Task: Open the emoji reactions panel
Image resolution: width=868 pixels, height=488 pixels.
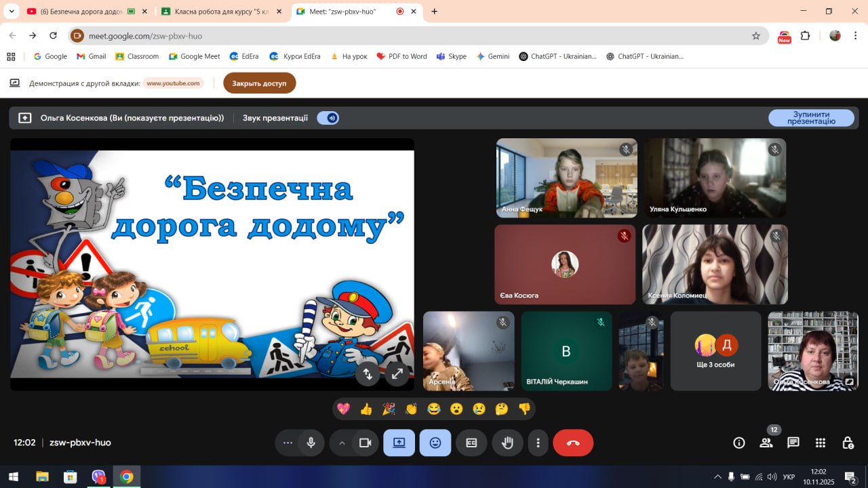Action: pyautogui.click(x=435, y=443)
